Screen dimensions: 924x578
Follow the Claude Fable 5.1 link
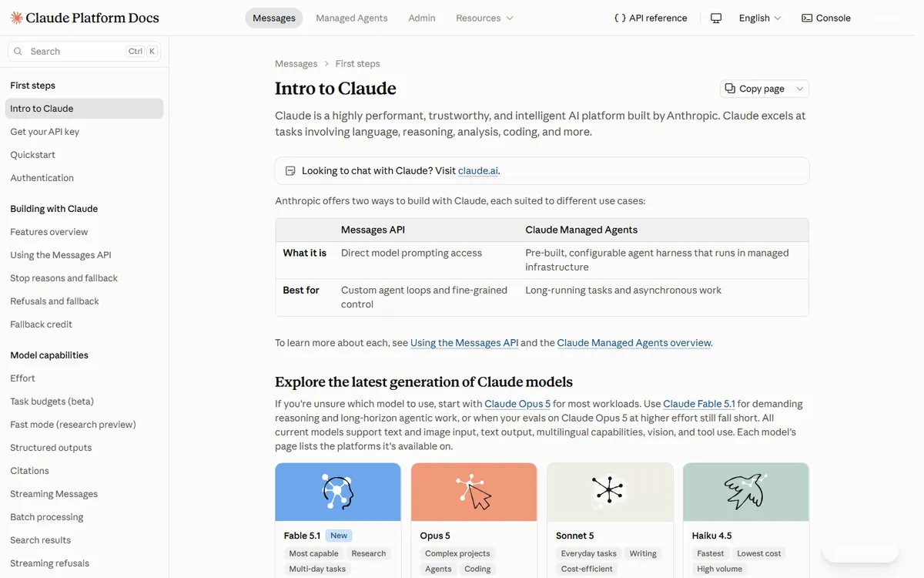tap(699, 404)
